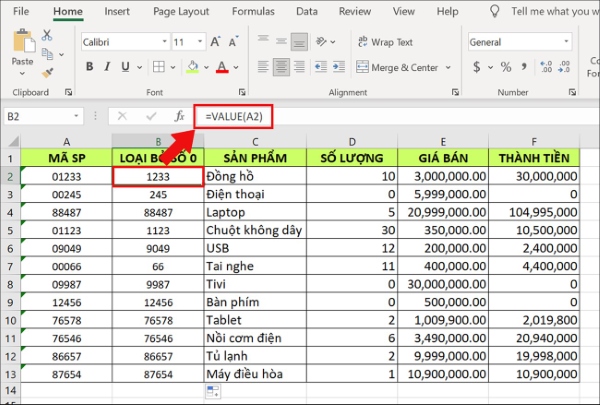Open Borders dropdown arrow
Viewport: 600px width, 405px height.
(x=173, y=67)
